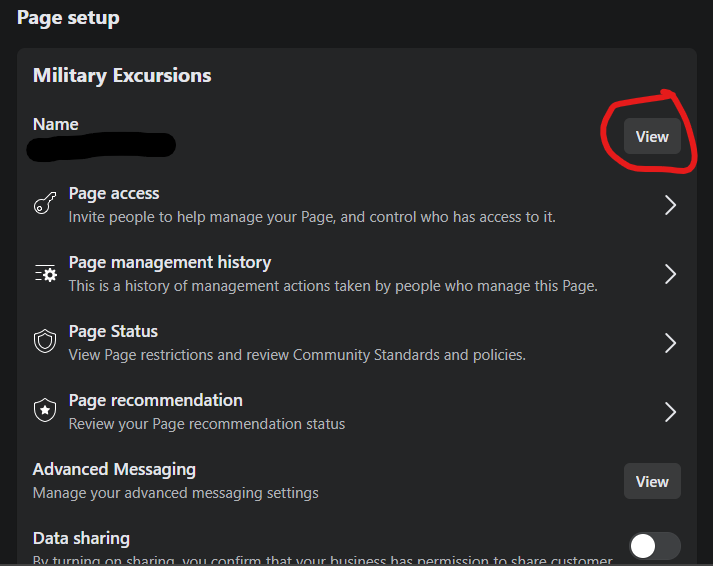Open the Page Status title

click(x=113, y=331)
